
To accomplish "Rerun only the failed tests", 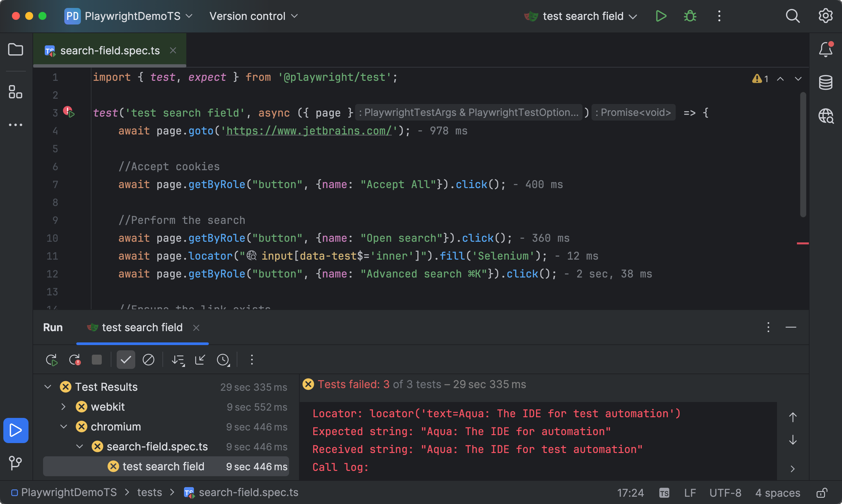I will pos(75,359).
